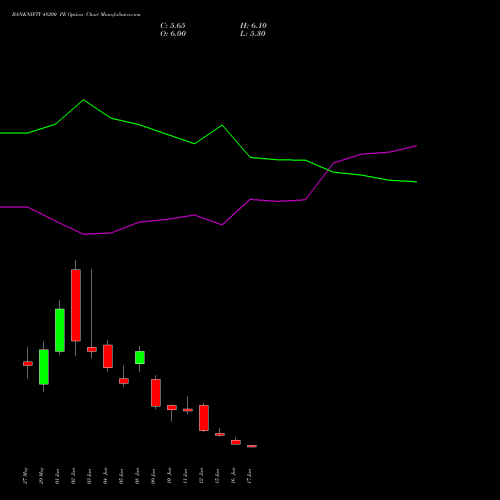Select the low value 'L: 5.30'
Image resolution: width=500 pixels, height=500 pixels.
click(x=253, y=34)
